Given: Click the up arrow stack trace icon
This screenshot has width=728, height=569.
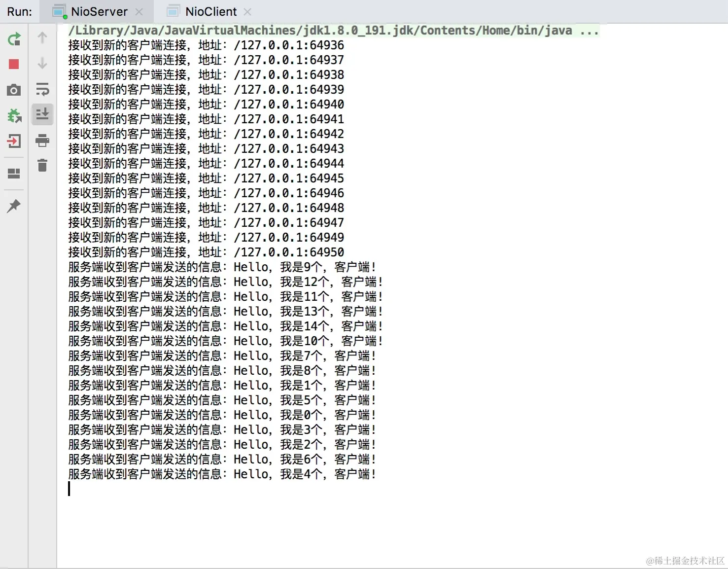Looking at the screenshot, I should pos(42,38).
